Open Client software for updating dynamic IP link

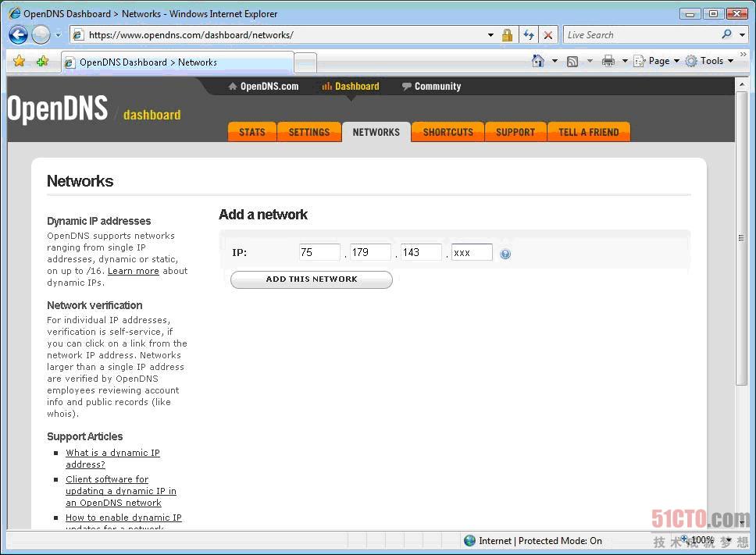coord(120,491)
